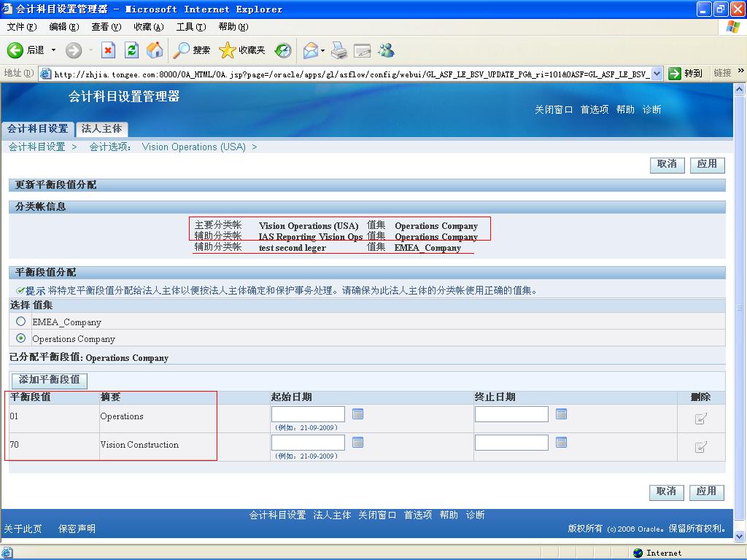The height and width of the screenshot is (560, 747).
Task: Click the page icon in address bar
Action: click(x=46, y=74)
